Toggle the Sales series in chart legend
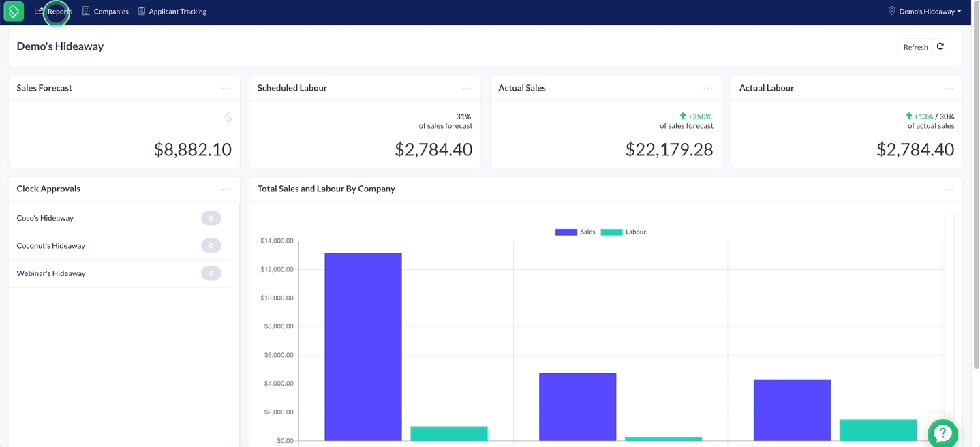980x447 pixels. pyautogui.click(x=575, y=232)
